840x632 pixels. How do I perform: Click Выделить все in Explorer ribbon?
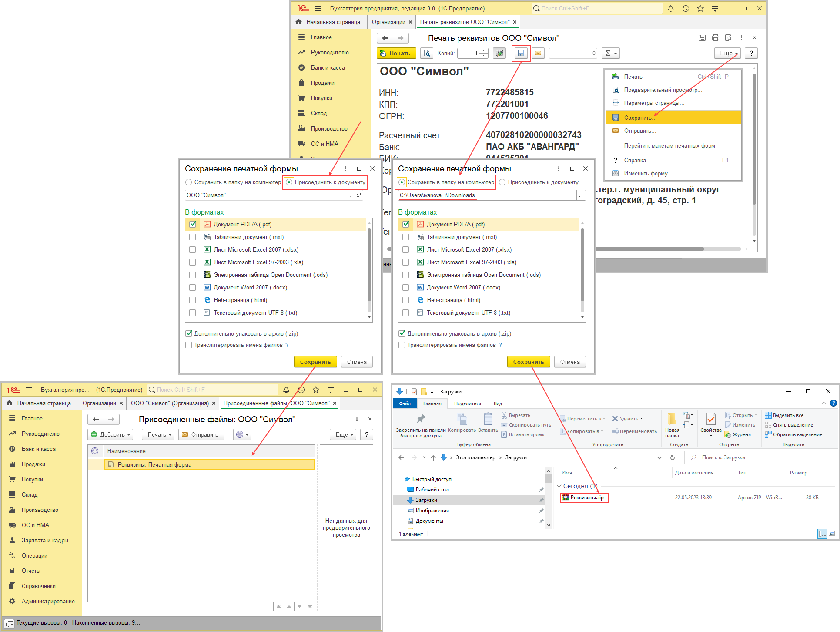point(784,415)
